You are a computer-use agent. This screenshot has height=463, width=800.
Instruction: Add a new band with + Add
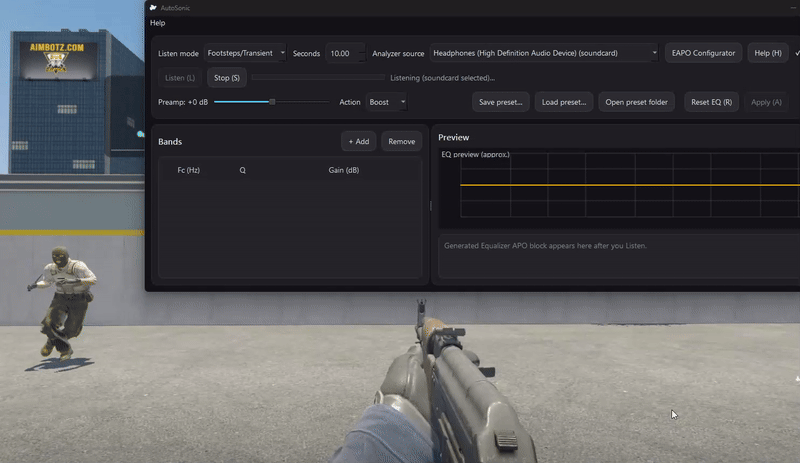pyautogui.click(x=358, y=141)
